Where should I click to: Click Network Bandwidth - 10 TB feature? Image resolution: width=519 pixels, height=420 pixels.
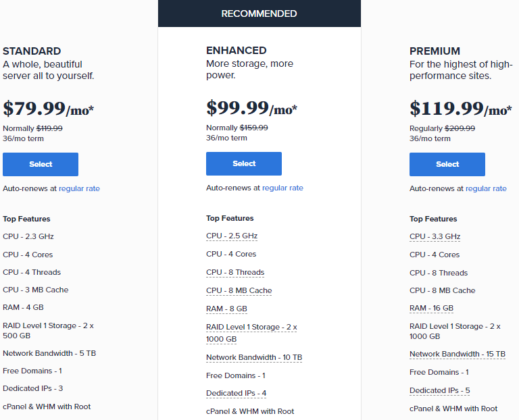(254, 357)
